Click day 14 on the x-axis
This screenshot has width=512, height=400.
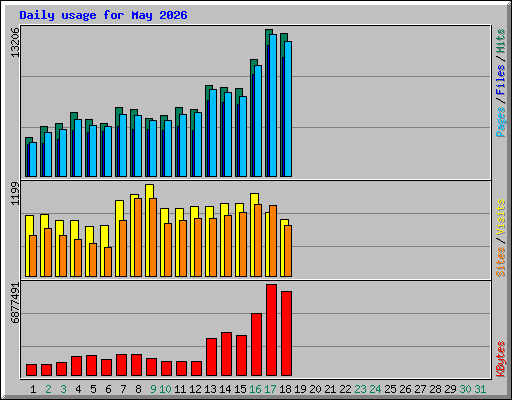(225, 389)
